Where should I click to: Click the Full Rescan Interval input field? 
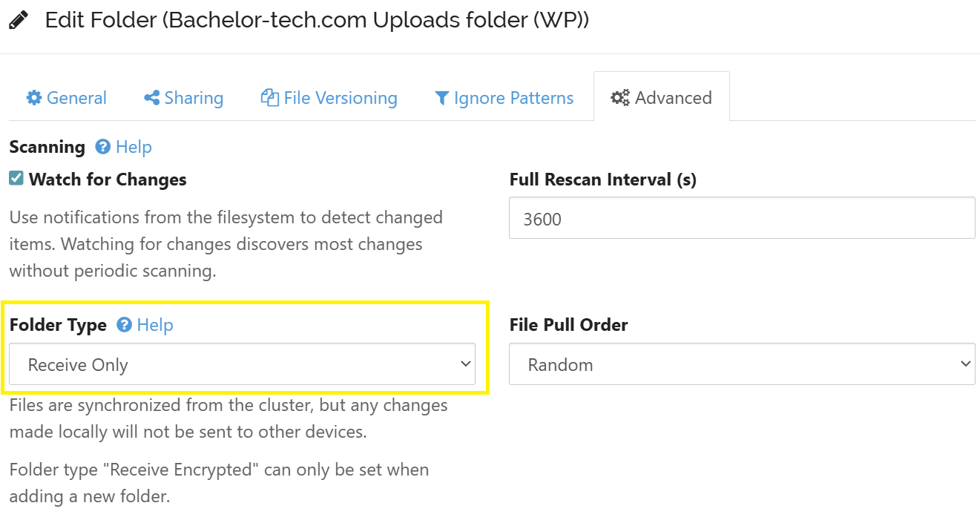click(x=742, y=218)
